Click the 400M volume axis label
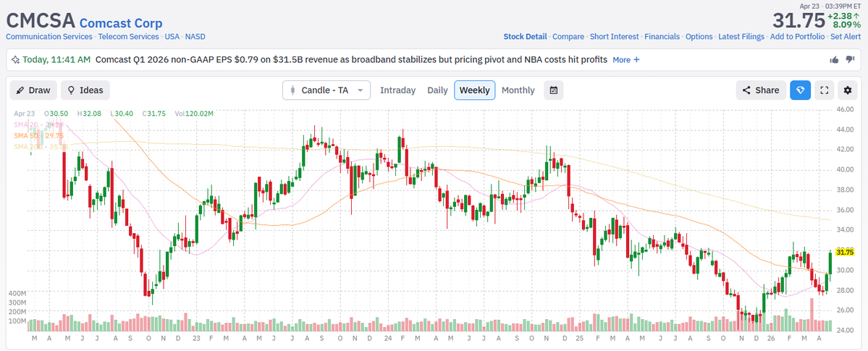 (x=17, y=293)
